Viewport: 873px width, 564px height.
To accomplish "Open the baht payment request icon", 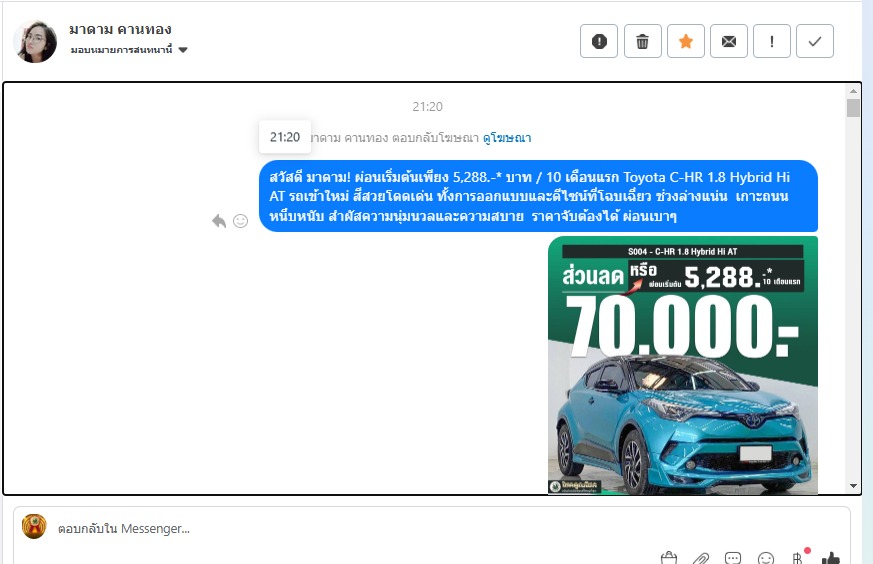I will point(797,558).
